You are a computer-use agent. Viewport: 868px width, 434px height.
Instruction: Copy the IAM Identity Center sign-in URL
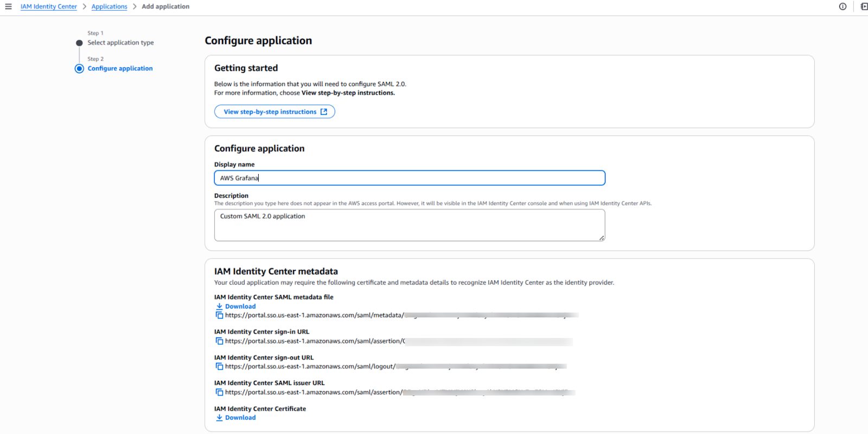(219, 341)
